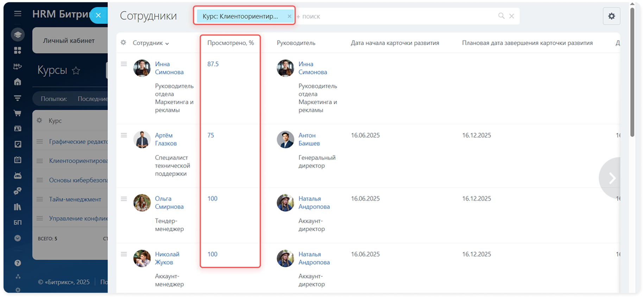Click the graduation cap learning icon
This screenshot has width=644, height=298.
pos(18,35)
